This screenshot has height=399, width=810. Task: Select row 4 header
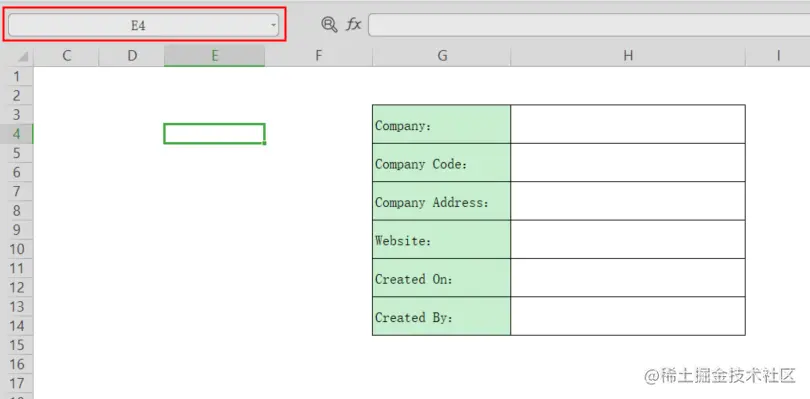[17, 134]
